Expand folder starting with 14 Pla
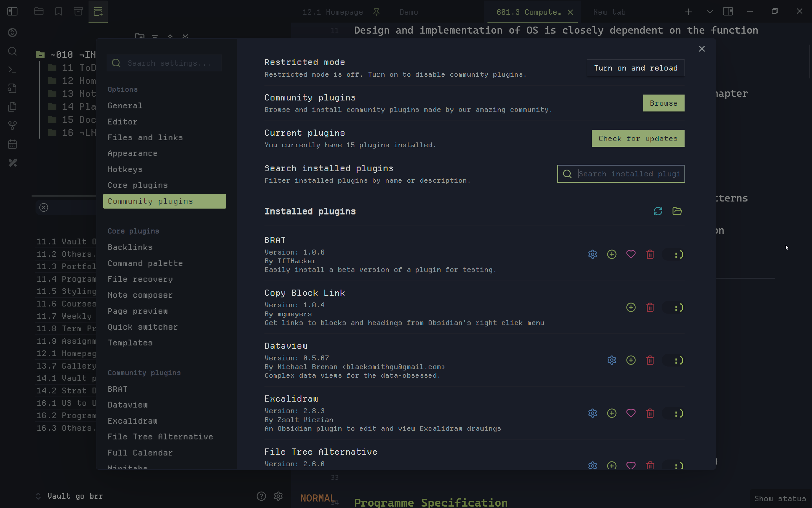812x508 pixels. [72, 106]
